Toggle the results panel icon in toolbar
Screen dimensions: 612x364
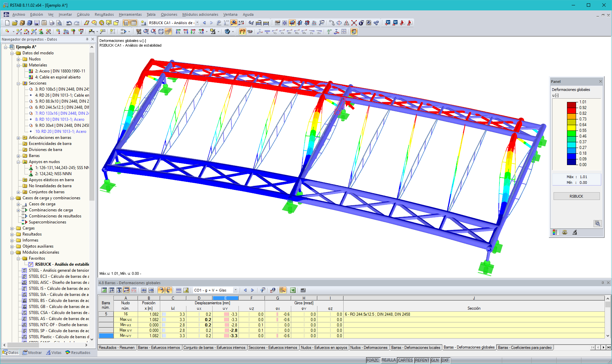point(354,32)
